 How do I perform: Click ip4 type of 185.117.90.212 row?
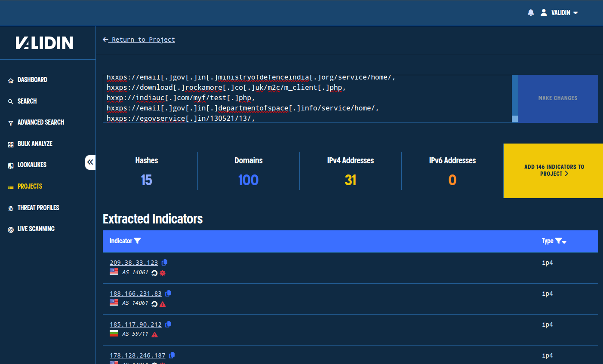[x=548, y=325]
